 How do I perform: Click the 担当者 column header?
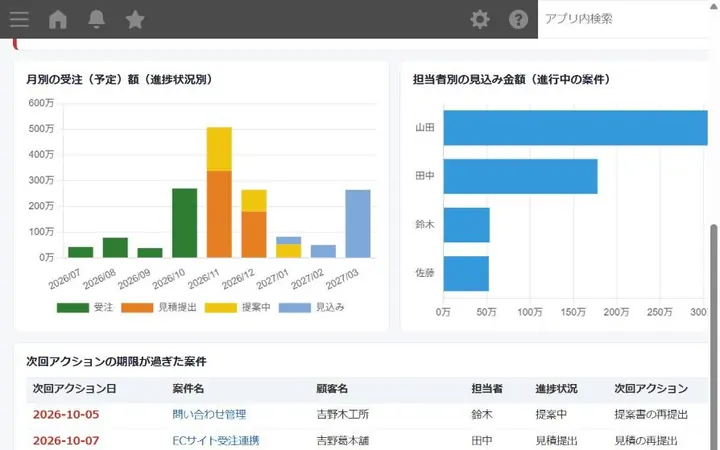pos(487,388)
